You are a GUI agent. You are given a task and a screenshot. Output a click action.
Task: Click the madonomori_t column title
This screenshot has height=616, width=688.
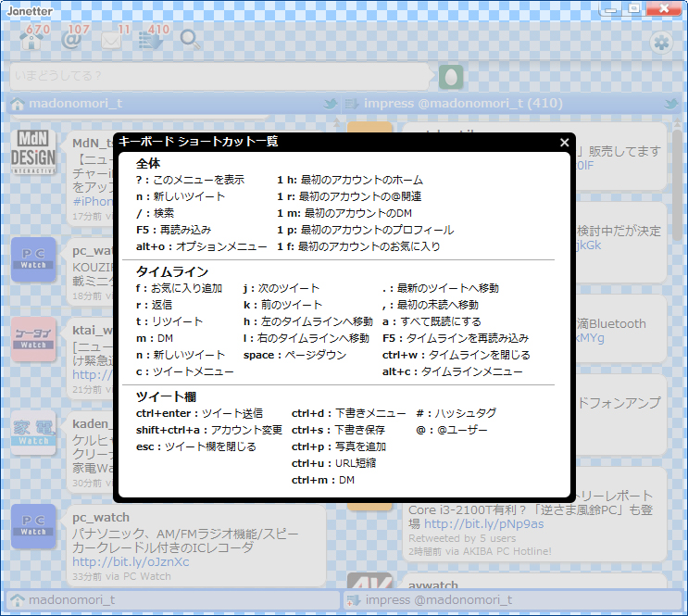(x=76, y=104)
